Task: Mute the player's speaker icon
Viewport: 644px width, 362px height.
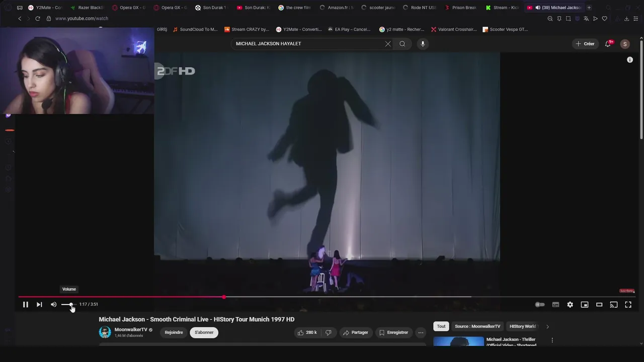Action: click(53, 304)
